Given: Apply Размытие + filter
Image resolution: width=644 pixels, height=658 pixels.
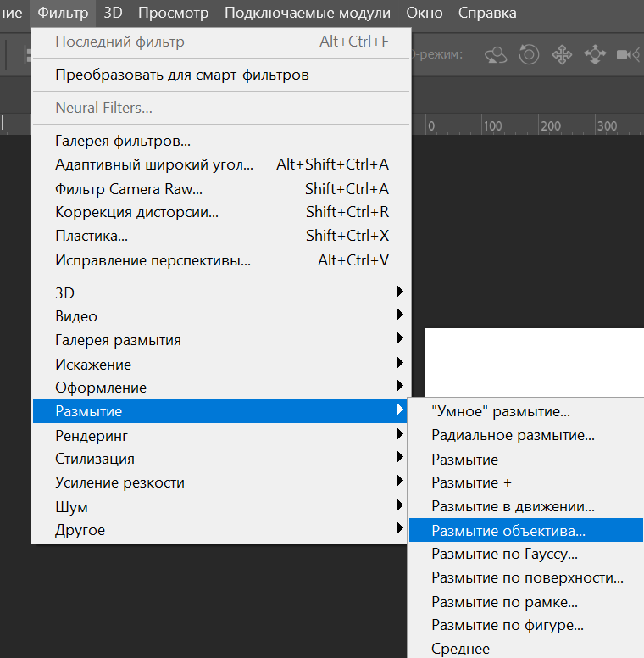Looking at the screenshot, I should pos(526,482).
